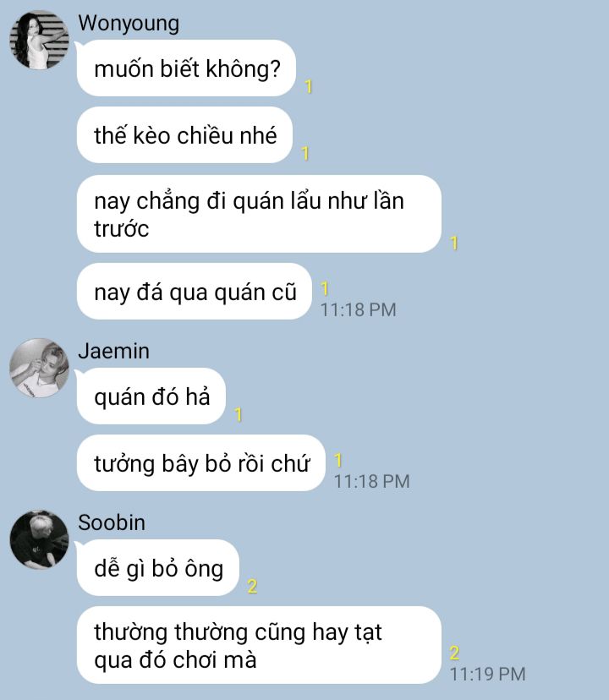Tap the 11:19 PM timestamp
Viewport: 609px width, 700px height.
488,674
